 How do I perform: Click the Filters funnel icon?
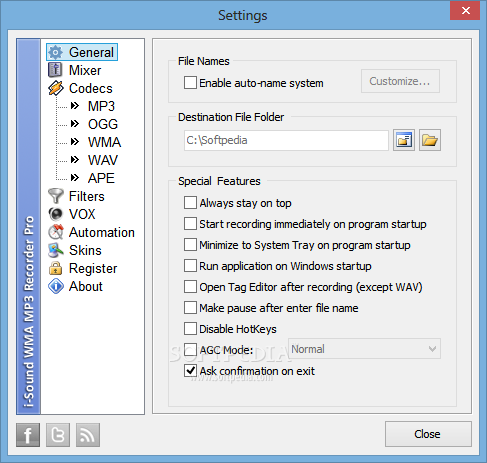pyautogui.click(x=55, y=196)
